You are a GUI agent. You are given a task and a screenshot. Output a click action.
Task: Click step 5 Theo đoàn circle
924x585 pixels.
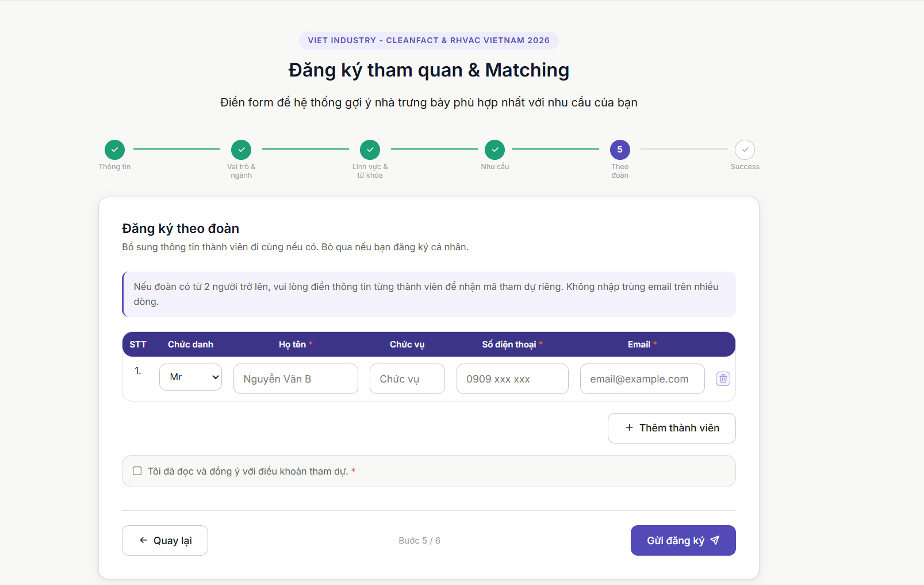click(620, 150)
